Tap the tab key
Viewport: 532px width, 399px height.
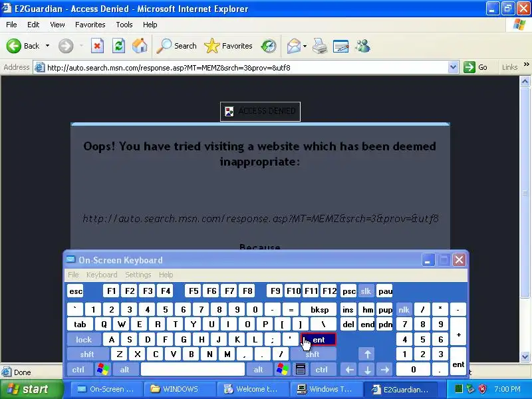80,325
